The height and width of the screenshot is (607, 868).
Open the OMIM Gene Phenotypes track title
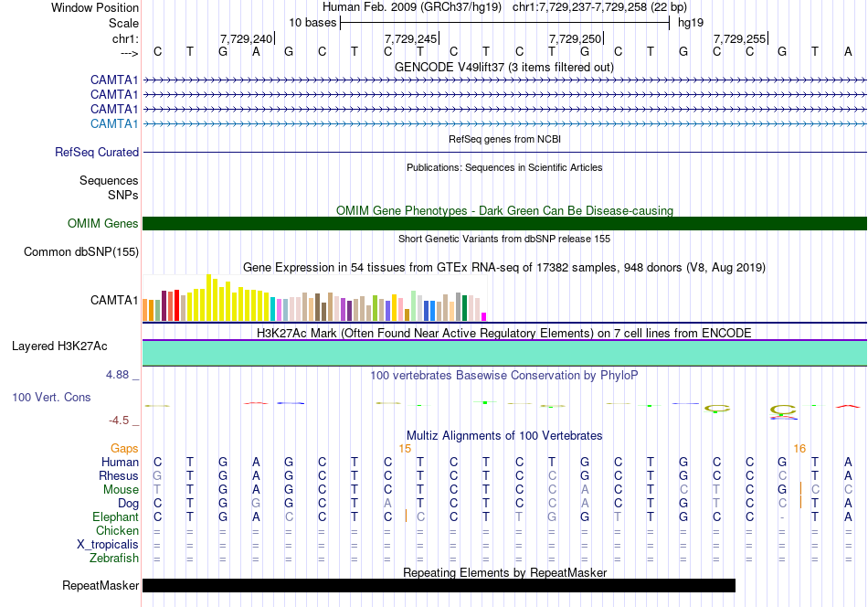pos(504,210)
